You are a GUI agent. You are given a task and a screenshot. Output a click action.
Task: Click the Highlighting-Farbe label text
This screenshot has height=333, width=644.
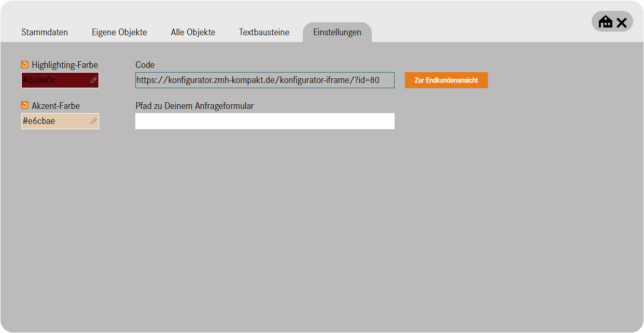pos(65,65)
